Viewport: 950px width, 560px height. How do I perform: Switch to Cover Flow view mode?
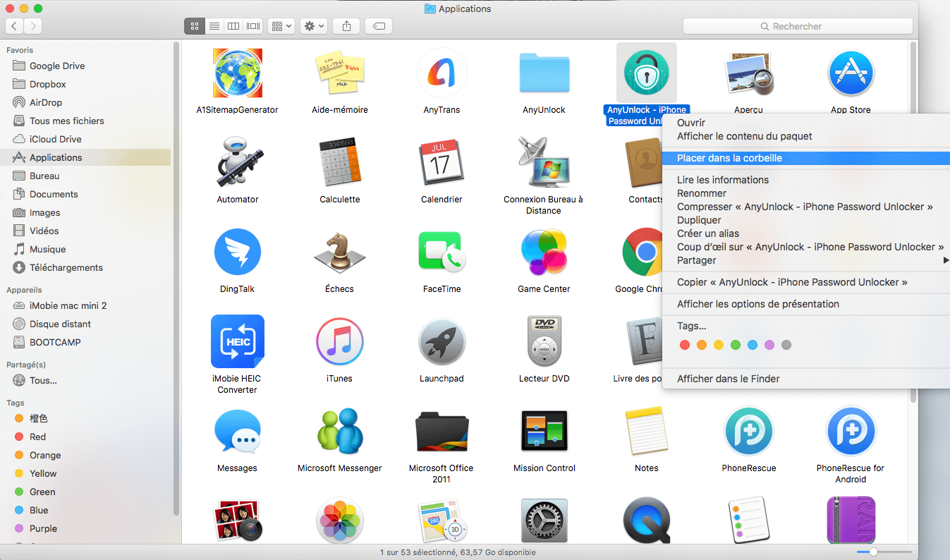pyautogui.click(x=252, y=26)
